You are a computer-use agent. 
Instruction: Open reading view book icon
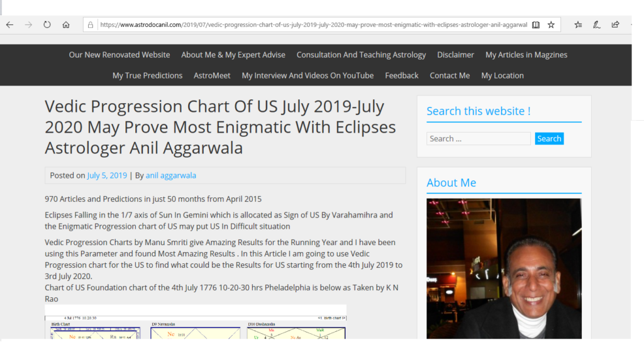click(536, 25)
